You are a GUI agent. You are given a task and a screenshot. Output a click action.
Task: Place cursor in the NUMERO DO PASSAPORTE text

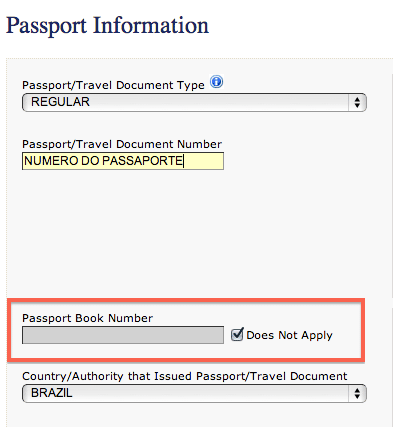point(103,161)
